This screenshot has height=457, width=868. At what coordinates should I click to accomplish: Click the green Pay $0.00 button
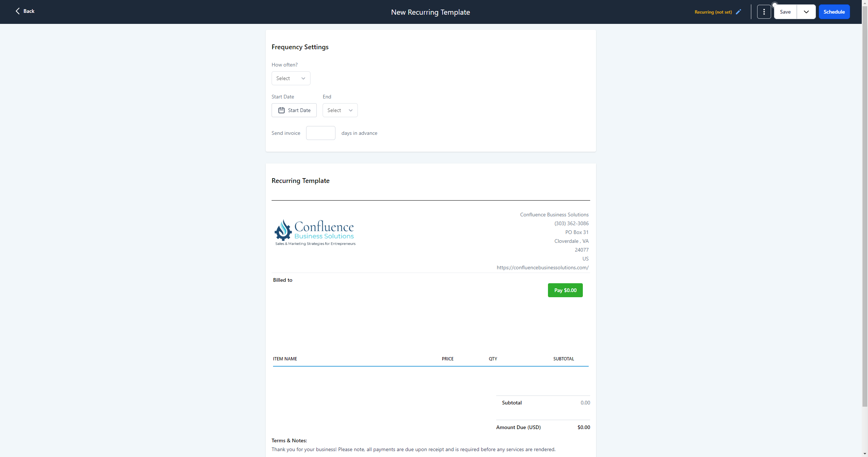565,290
